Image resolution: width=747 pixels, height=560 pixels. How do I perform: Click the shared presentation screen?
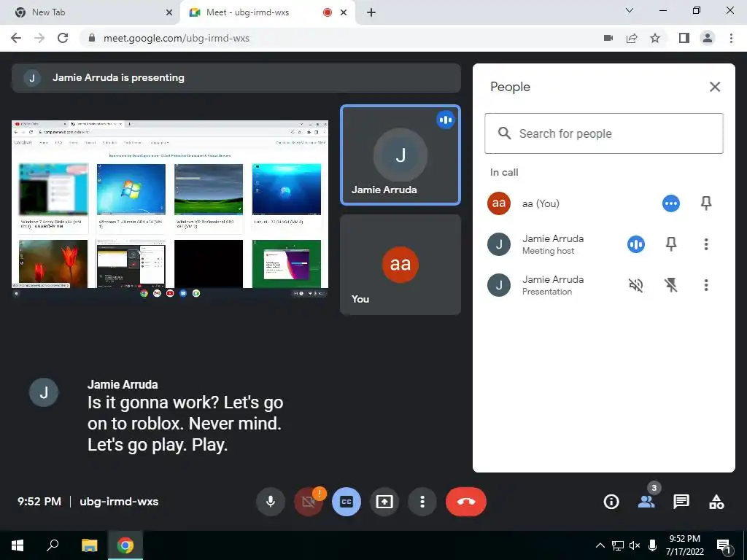click(170, 209)
